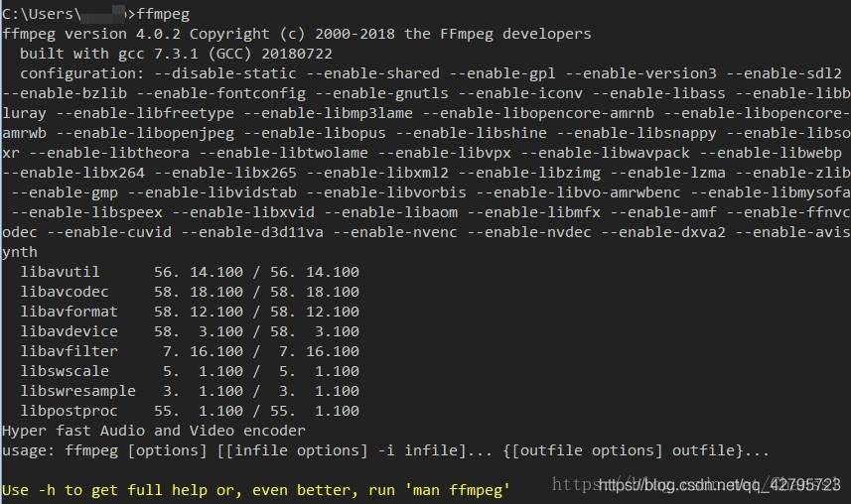The height and width of the screenshot is (504, 851).
Task: Click the '--enable-shared' flag
Action: pyautogui.click(x=372, y=73)
